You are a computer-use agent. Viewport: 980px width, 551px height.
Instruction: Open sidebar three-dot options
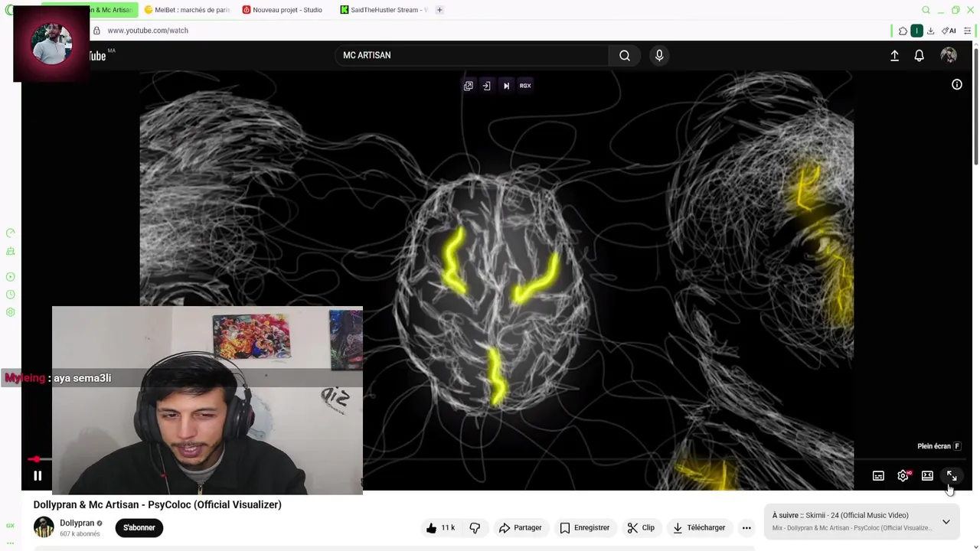point(10,543)
